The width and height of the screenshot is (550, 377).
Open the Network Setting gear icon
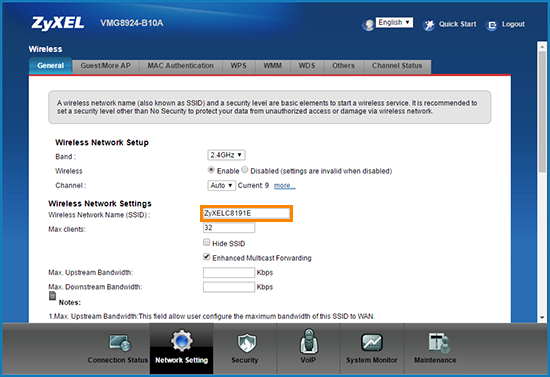[x=181, y=341]
